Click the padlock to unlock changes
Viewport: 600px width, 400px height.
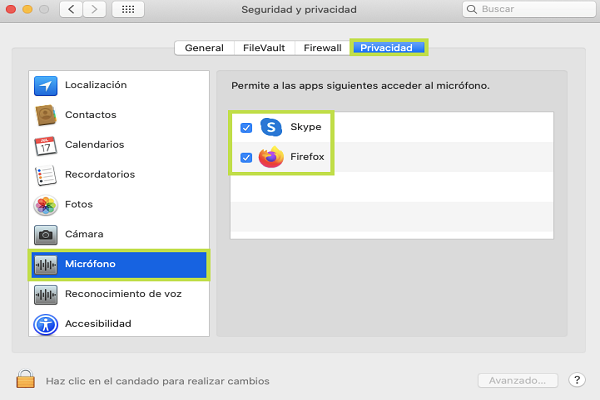tap(26, 380)
